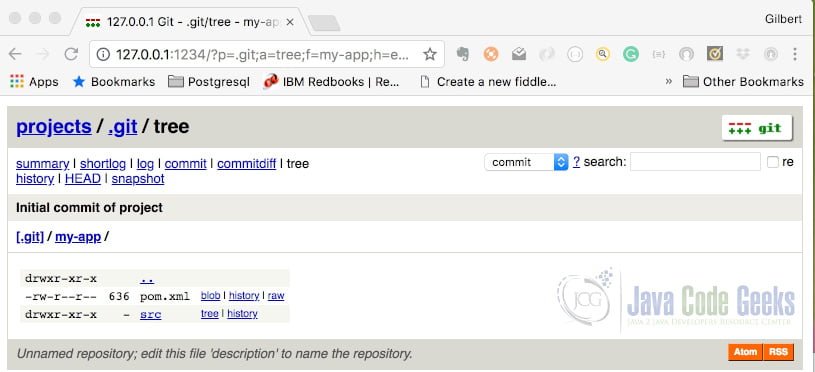The width and height of the screenshot is (815, 372).
Task: Bookmark page with the star icon
Action: pyautogui.click(x=429, y=54)
